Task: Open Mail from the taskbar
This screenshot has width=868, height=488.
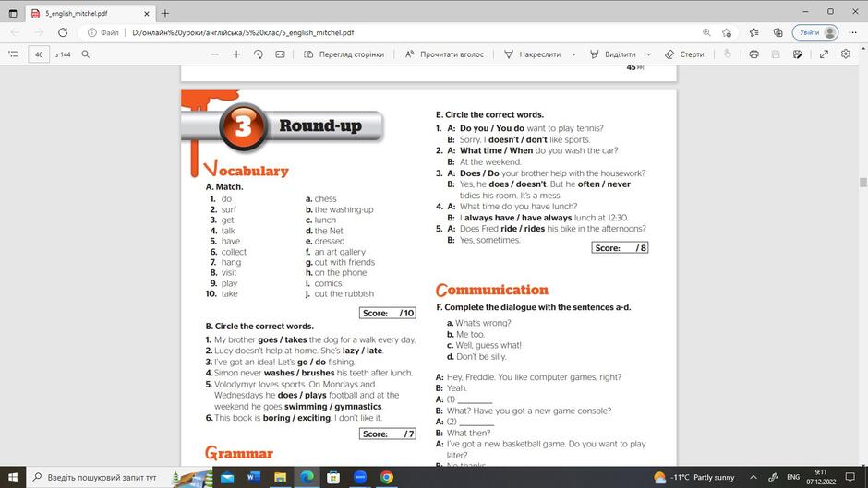Action: (227, 478)
